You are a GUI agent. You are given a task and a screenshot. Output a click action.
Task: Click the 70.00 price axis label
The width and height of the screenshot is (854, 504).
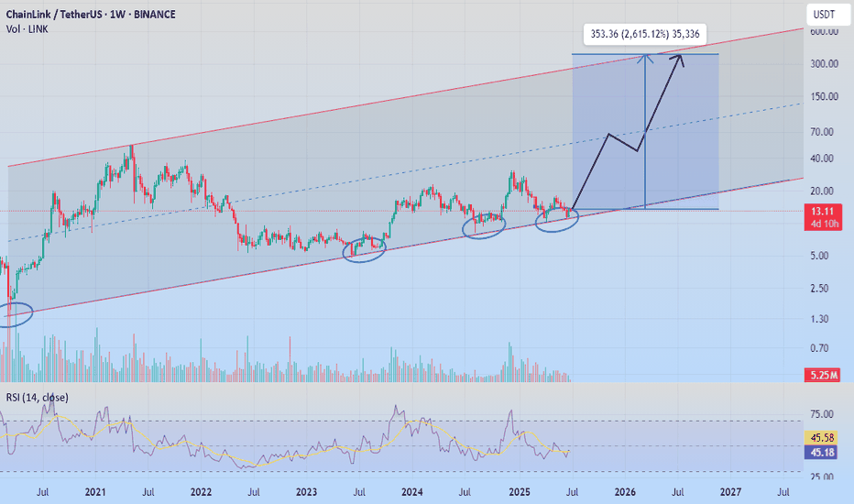point(822,131)
